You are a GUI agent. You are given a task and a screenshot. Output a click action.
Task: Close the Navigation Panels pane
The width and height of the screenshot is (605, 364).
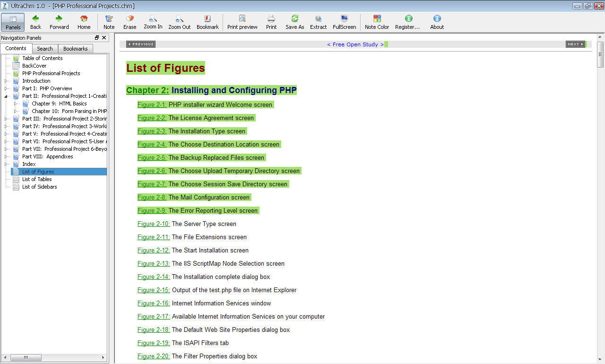click(x=104, y=38)
